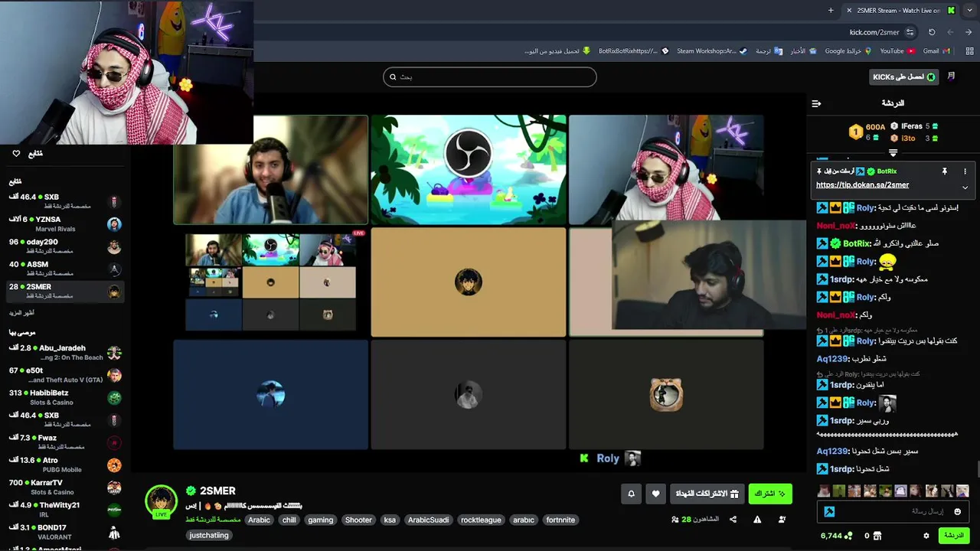Open the Gmail bookmark
Screen dimensions: 980x551
(x=936, y=51)
